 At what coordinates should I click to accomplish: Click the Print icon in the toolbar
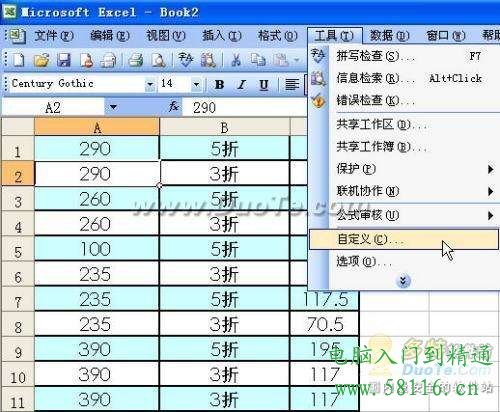136,60
